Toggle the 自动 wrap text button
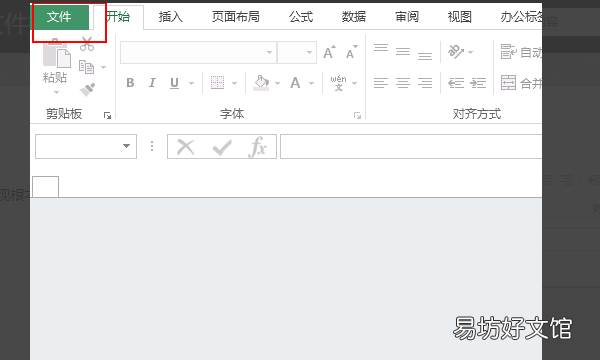Screen dimensions: 600x360 pos(521,52)
